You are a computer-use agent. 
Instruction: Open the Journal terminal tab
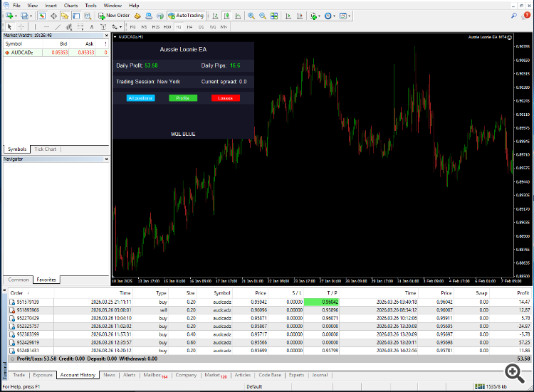click(x=320, y=375)
